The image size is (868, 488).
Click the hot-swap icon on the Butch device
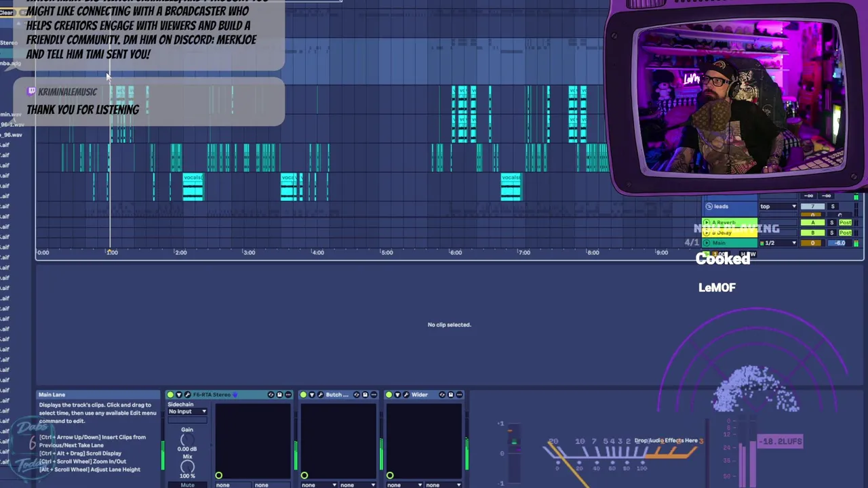coord(356,394)
